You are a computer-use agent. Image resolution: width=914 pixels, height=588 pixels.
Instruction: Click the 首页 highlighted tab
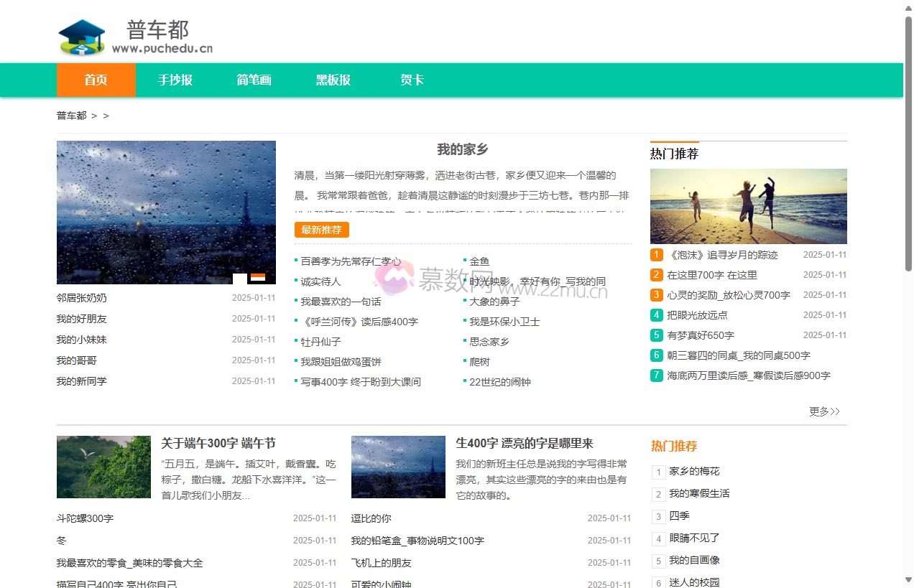coord(96,80)
